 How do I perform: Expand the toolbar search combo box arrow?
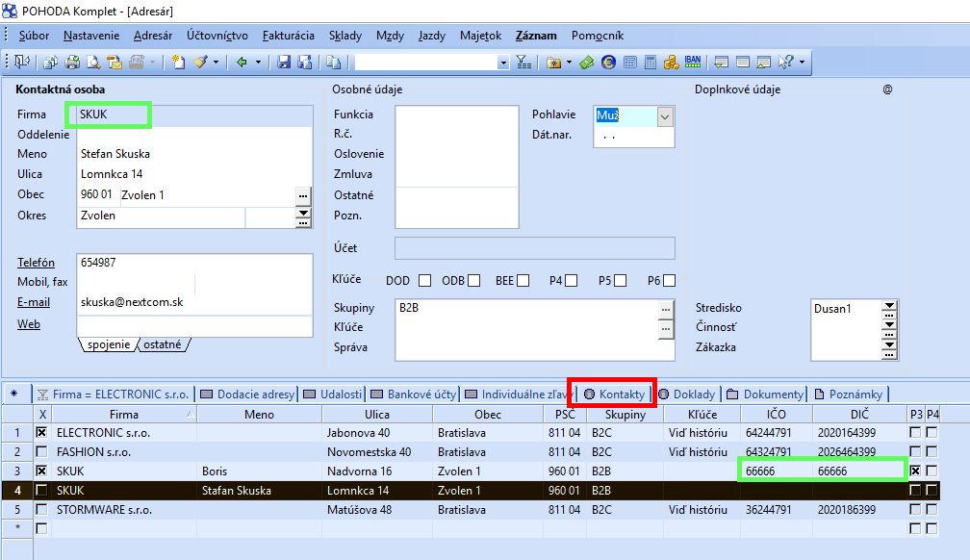(x=503, y=63)
